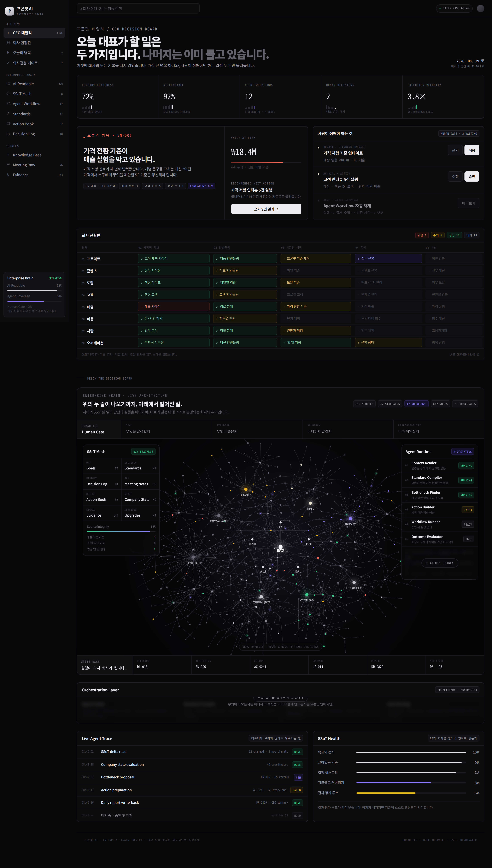Click the Value at Risk progress bar
Screen dimensions: 492x868
(266, 163)
